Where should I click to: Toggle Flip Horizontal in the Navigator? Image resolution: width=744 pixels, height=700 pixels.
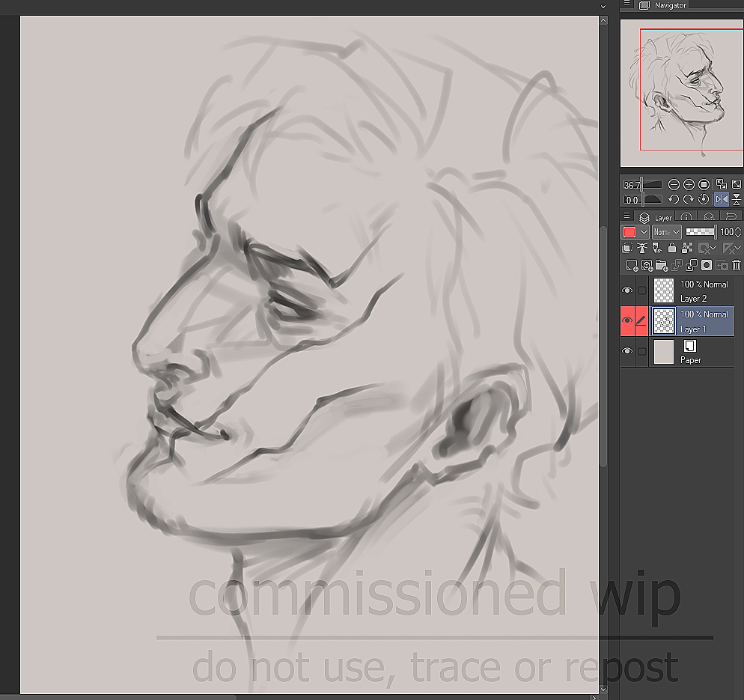pos(721,200)
